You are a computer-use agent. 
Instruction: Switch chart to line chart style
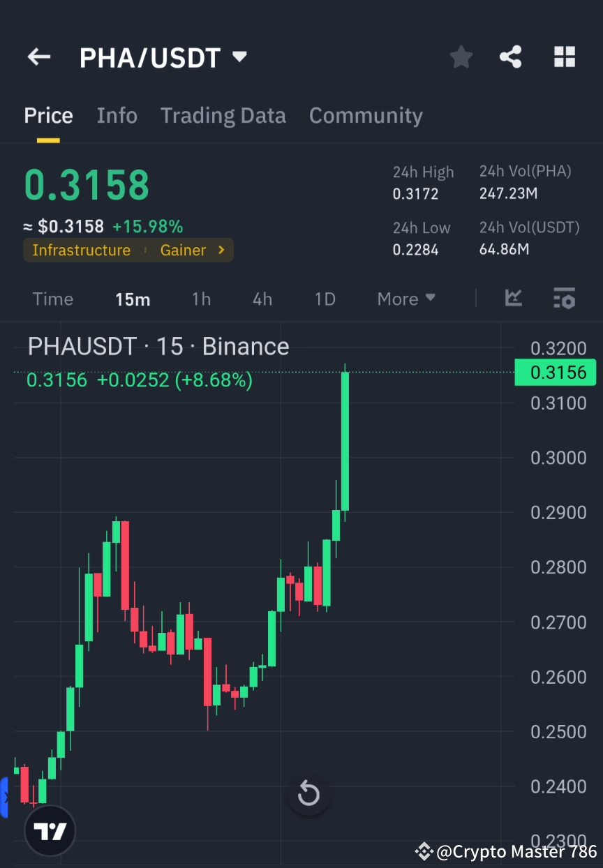514,299
